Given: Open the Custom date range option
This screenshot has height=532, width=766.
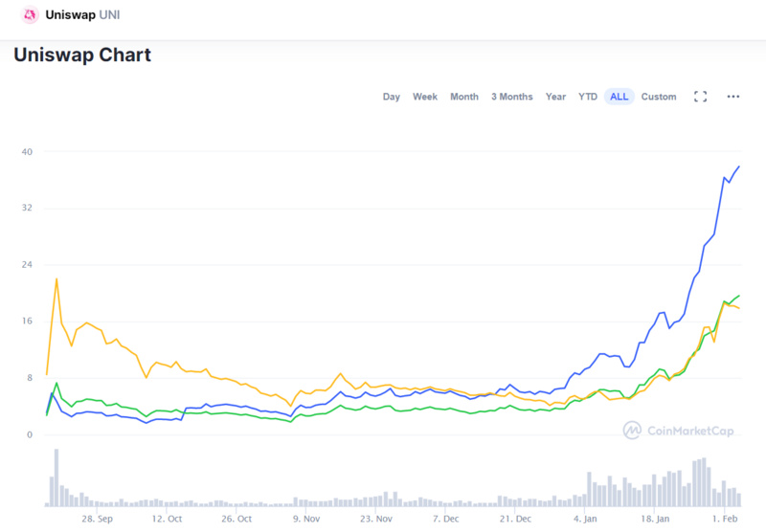Looking at the screenshot, I should (x=659, y=97).
